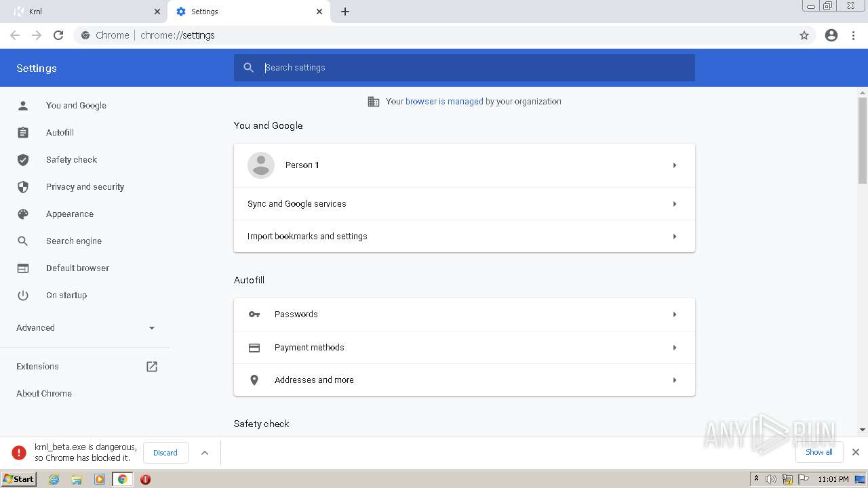Click the Opera icon in taskbar
This screenshot has height=488, width=868.
point(145,479)
